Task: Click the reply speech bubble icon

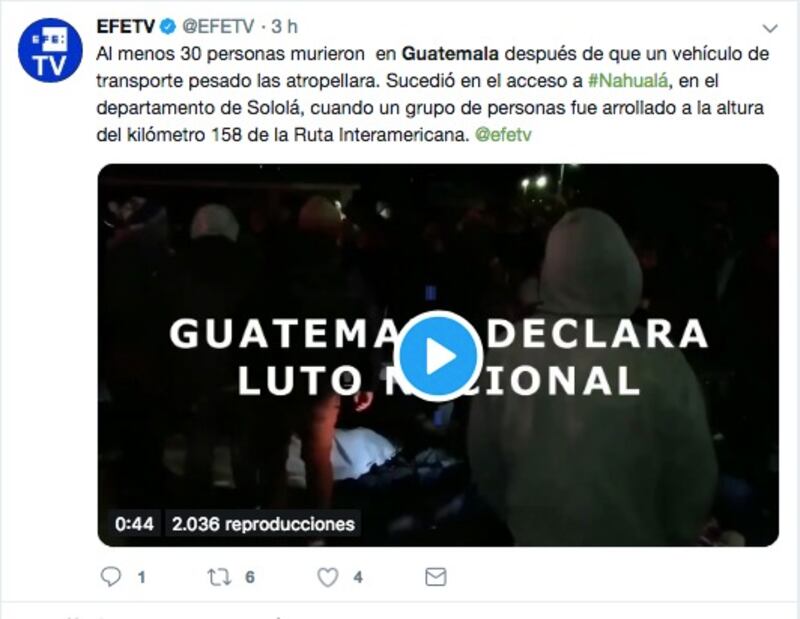Action: click(111, 577)
